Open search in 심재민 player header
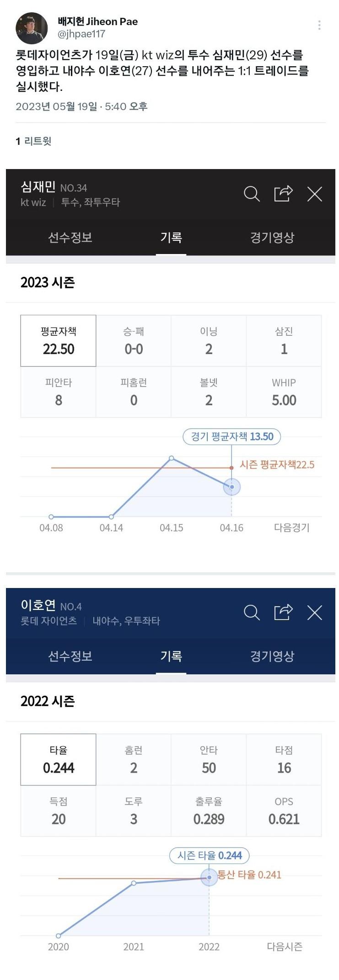 252,194
